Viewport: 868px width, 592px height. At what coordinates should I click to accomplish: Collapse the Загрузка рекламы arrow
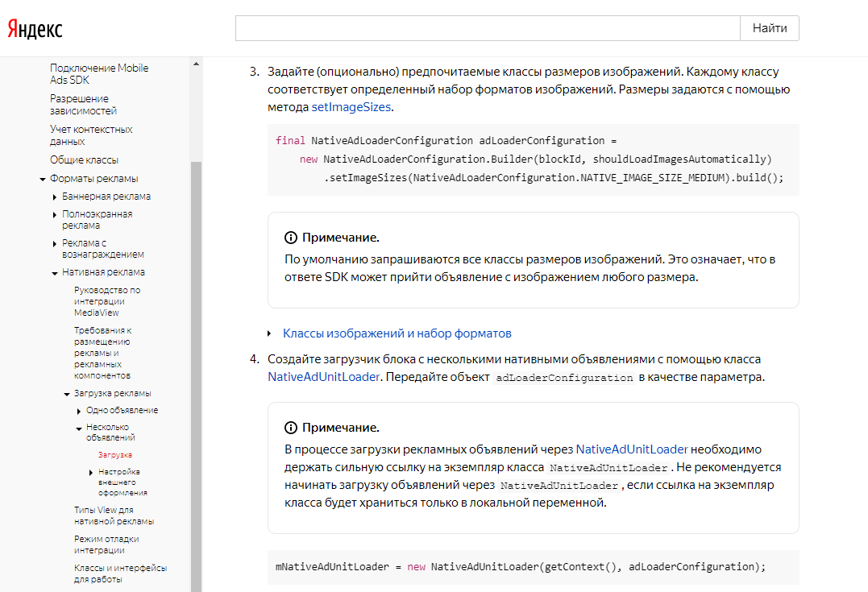[67, 395]
